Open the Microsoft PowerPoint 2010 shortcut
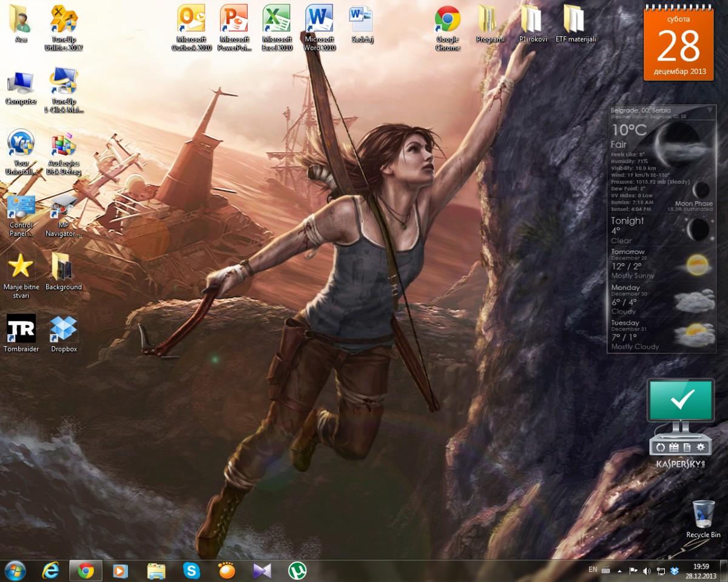728x582 pixels. pos(234,19)
